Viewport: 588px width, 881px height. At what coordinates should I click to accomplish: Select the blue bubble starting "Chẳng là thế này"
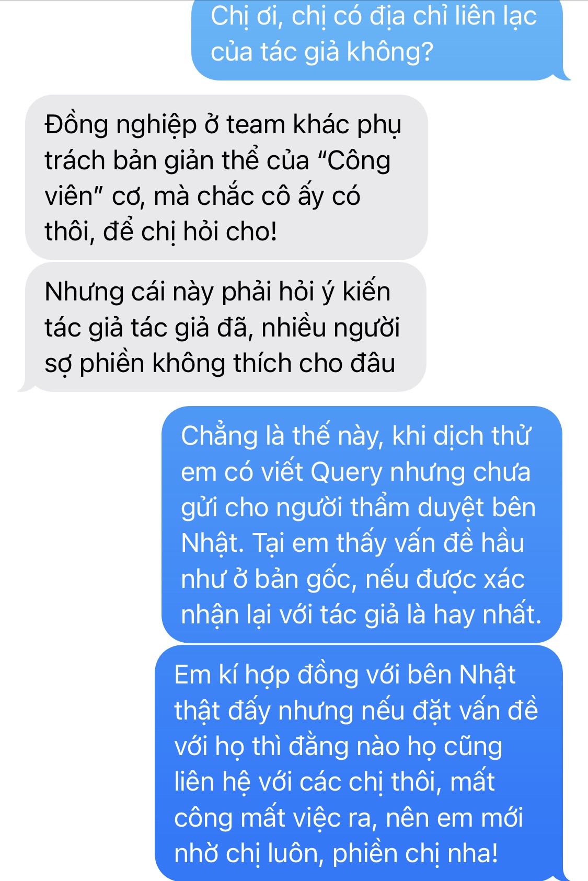(362, 525)
